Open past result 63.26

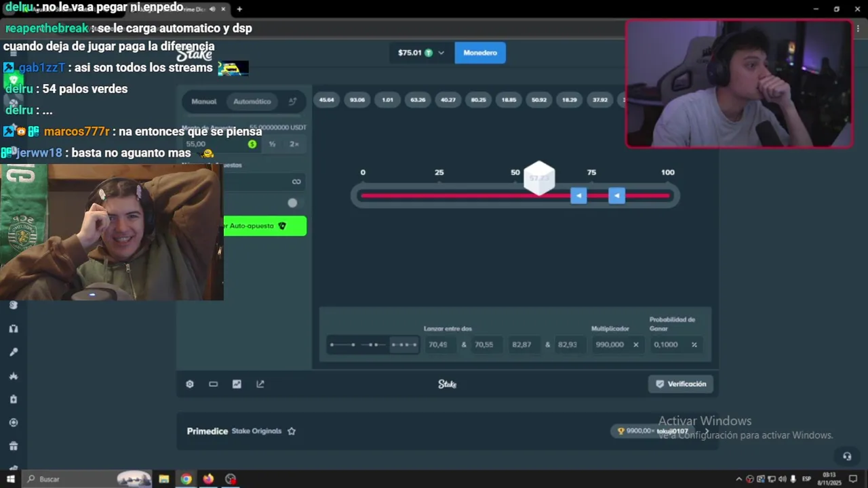pyautogui.click(x=418, y=100)
